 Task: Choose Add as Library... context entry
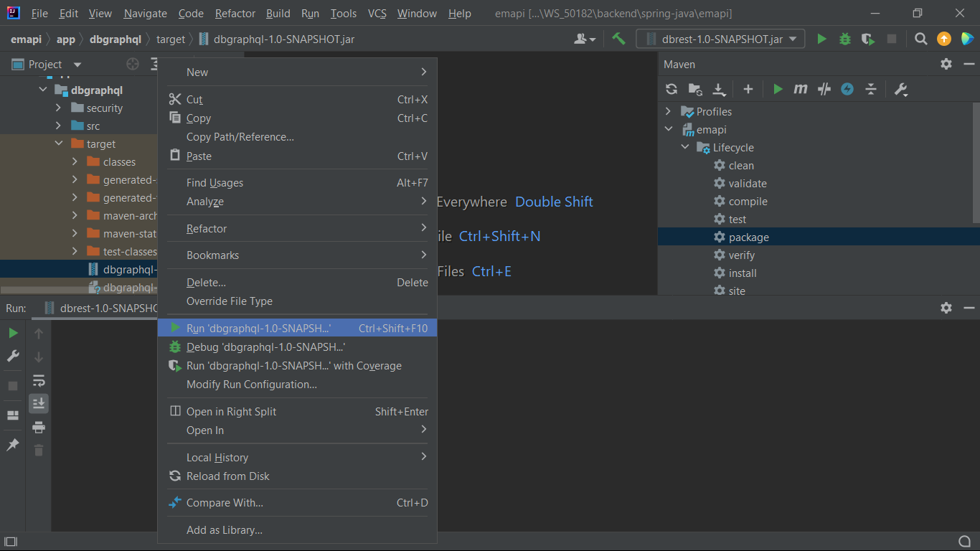[297, 530]
